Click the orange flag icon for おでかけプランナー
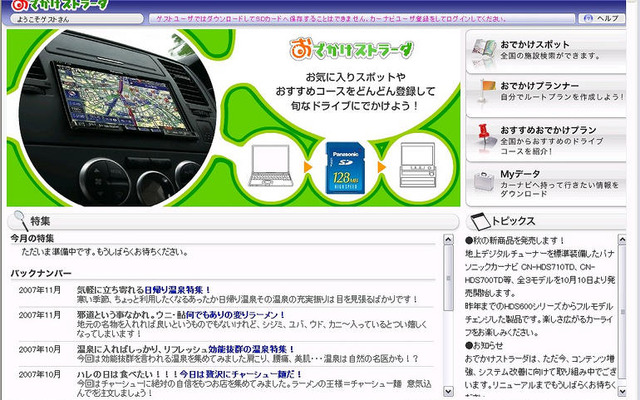640x400 pixels. (x=486, y=91)
